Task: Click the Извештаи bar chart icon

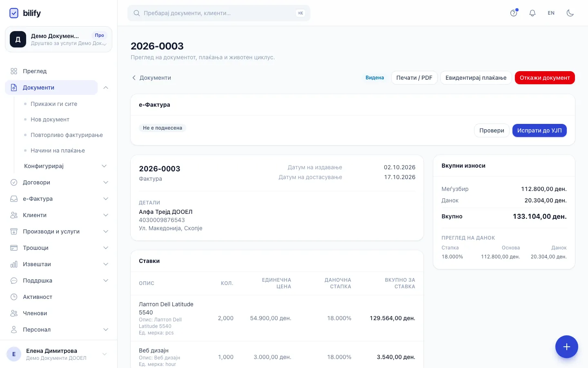Action: 14,264
